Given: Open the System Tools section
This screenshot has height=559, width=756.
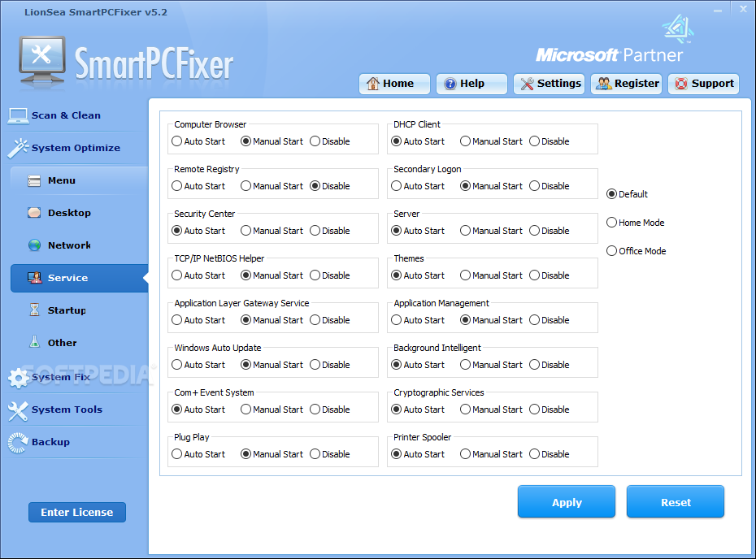Looking at the screenshot, I should (x=67, y=409).
